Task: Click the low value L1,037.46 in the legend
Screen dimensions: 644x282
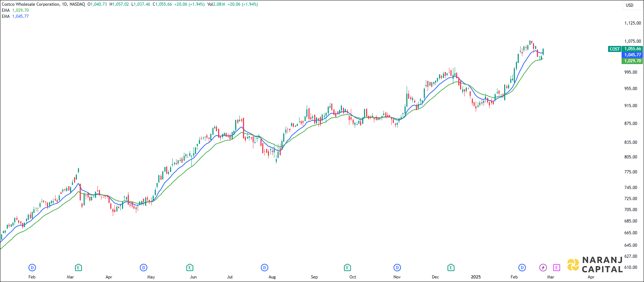Action: click(x=141, y=4)
